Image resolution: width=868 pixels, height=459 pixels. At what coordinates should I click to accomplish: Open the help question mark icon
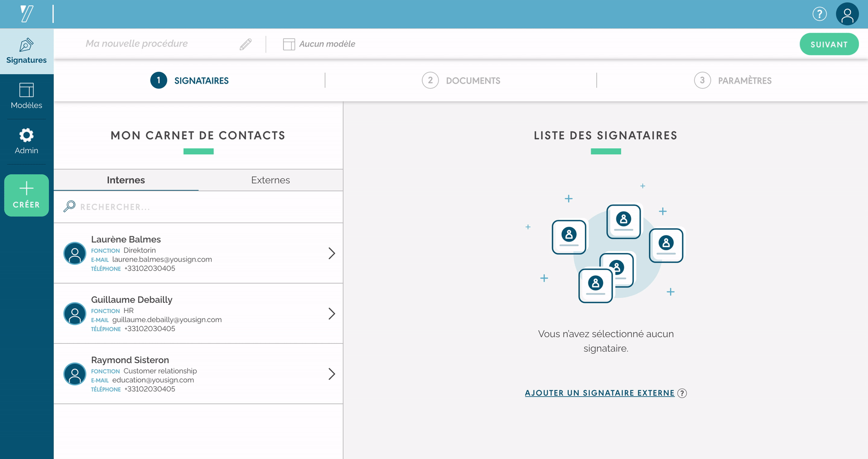pyautogui.click(x=819, y=14)
